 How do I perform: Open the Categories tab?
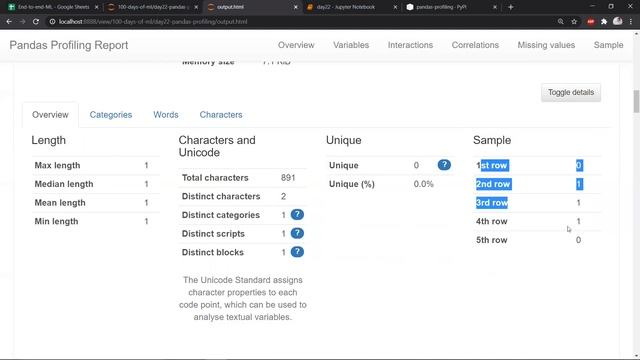(x=111, y=115)
